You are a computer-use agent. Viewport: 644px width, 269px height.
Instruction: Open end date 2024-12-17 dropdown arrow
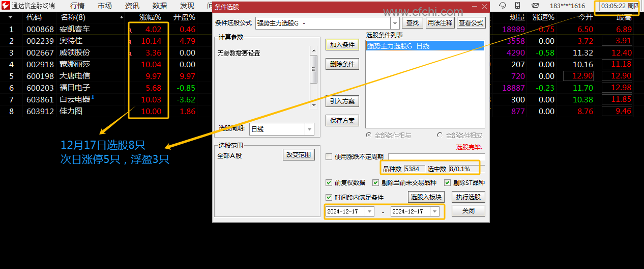click(434, 211)
